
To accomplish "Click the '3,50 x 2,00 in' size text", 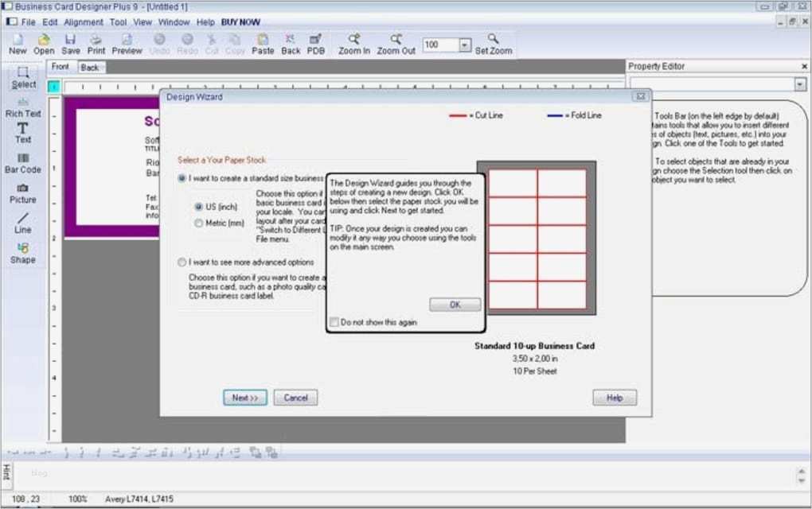I will tap(534, 359).
